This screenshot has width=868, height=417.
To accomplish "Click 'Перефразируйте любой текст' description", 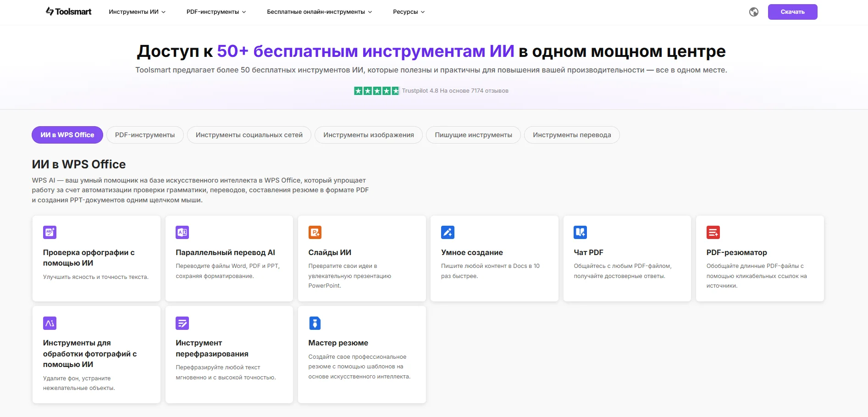I will [x=226, y=373].
